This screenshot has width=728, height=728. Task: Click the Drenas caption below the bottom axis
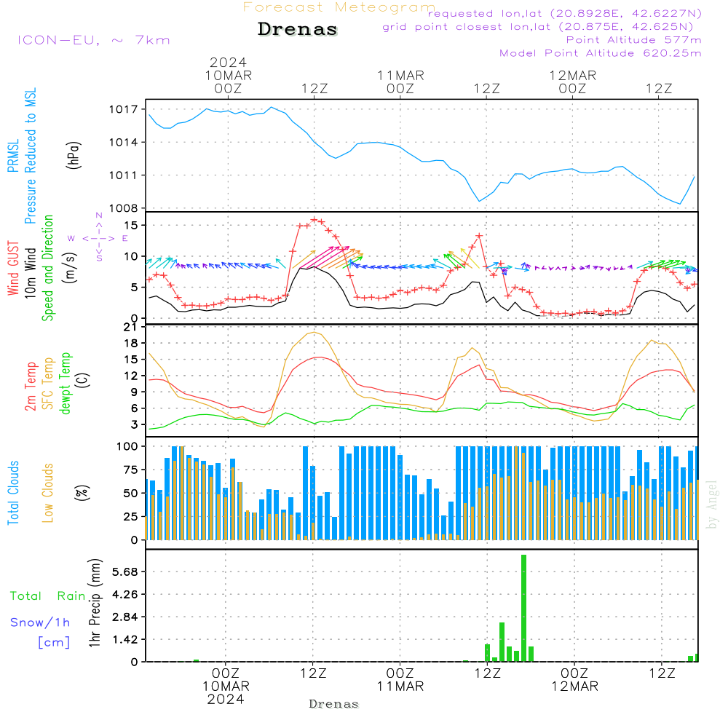tap(333, 704)
